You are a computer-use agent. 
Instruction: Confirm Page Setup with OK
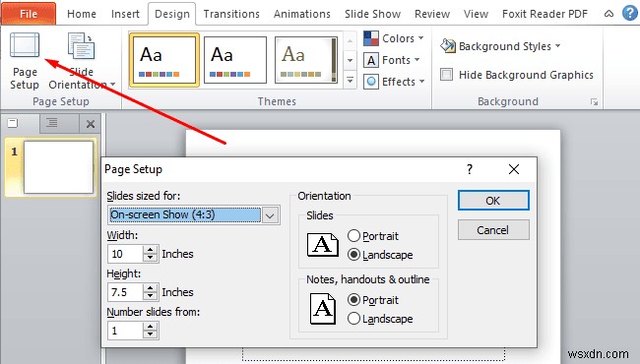click(493, 201)
